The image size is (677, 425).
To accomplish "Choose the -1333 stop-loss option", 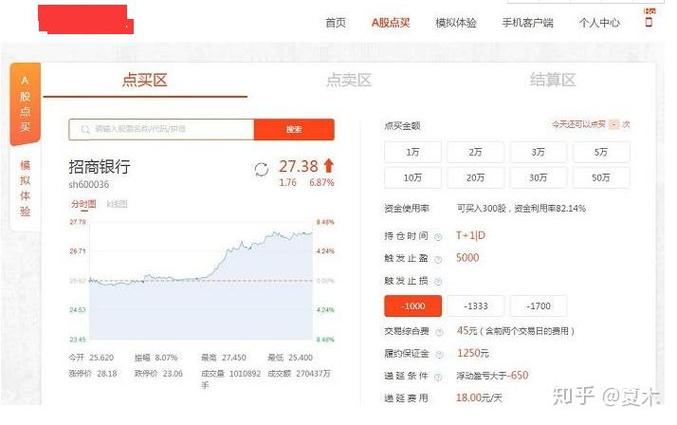I will point(475,306).
